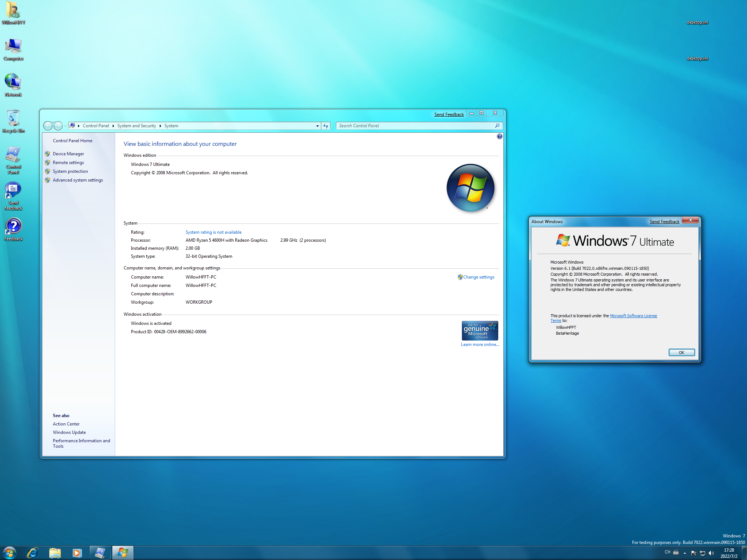This screenshot has height=560, width=747.
Task: Show hidden tray icons arrow
Action: (x=685, y=553)
